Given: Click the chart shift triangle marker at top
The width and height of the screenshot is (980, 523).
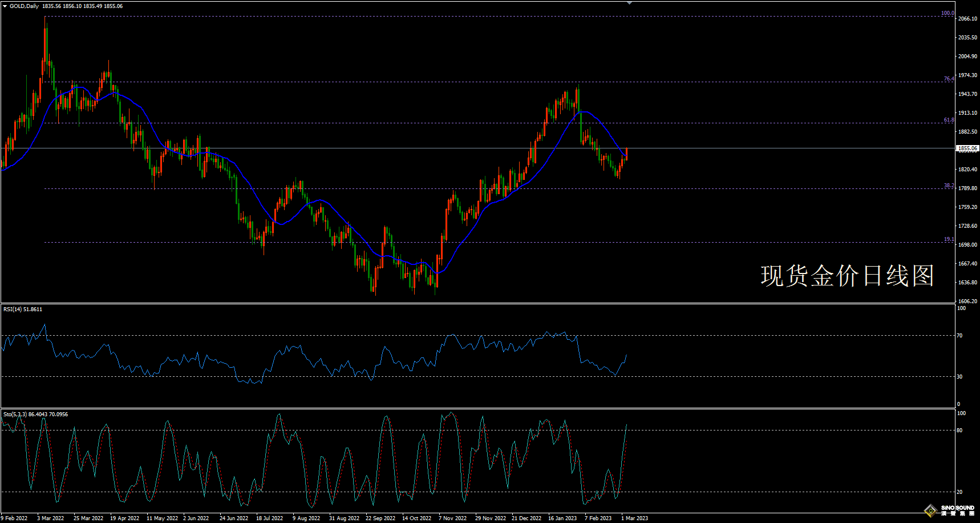Looking at the screenshot, I should (629, 3).
